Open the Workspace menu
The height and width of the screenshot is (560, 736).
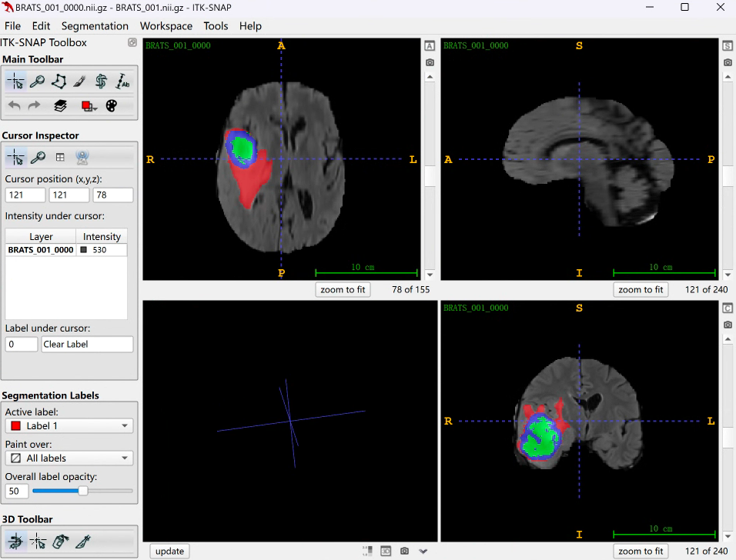(x=166, y=26)
